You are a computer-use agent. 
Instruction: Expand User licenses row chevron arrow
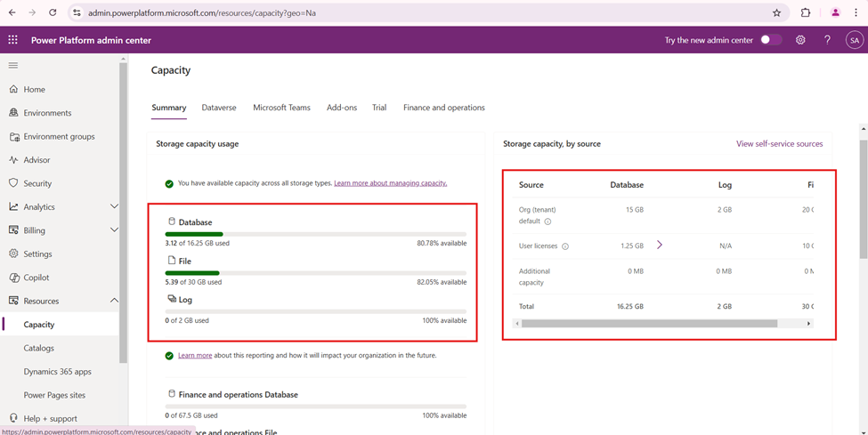[660, 245]
